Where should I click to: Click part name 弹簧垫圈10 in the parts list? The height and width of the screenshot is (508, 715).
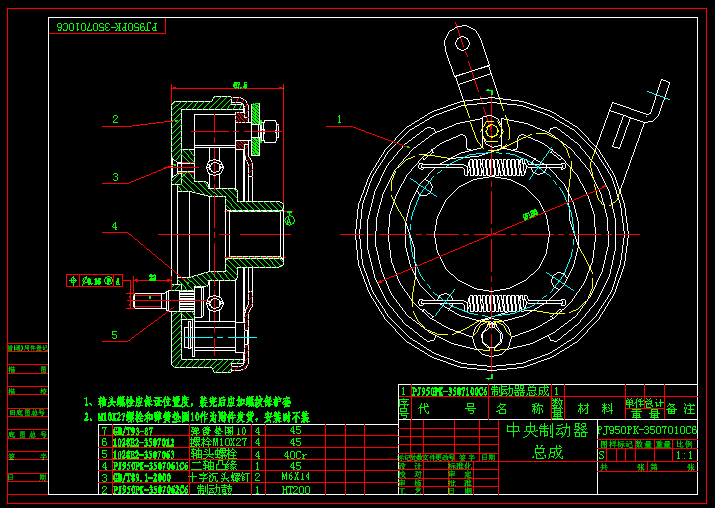coord(218,430)
